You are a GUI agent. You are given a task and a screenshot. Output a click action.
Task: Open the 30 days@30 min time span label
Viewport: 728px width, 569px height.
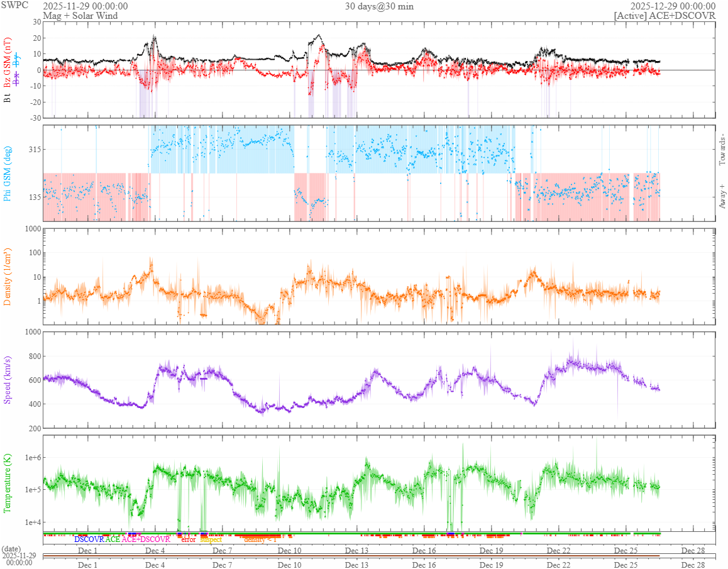tap(379, 6)
